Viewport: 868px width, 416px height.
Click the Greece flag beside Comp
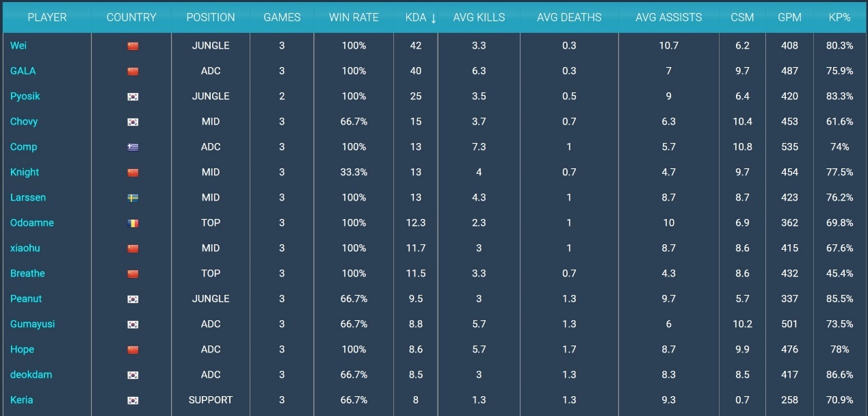point(133,147)
